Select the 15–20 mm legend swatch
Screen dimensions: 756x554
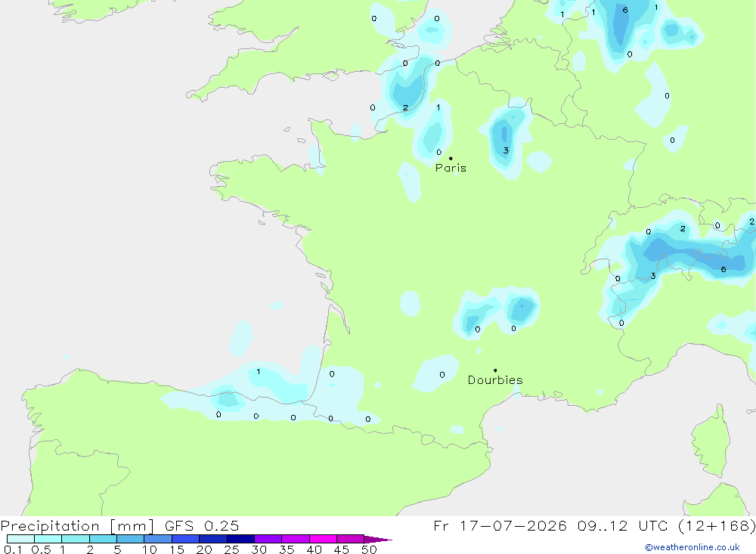click(x=186, y=539)
